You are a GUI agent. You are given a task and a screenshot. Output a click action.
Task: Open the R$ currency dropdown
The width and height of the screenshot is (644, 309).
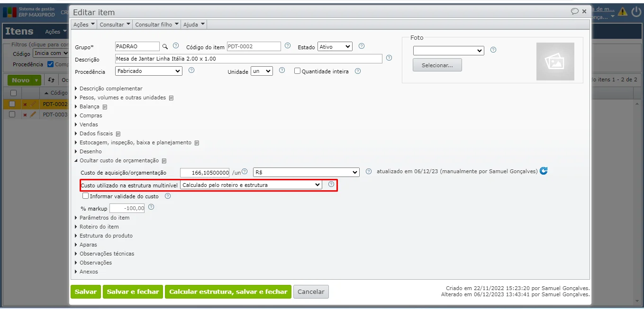(306, 172)
